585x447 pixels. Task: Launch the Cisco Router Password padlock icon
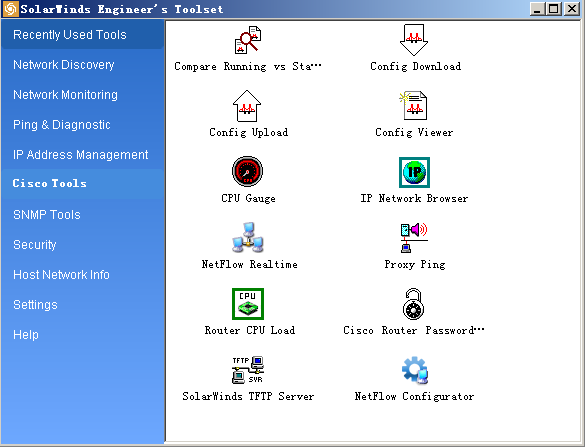click(413, 304)
